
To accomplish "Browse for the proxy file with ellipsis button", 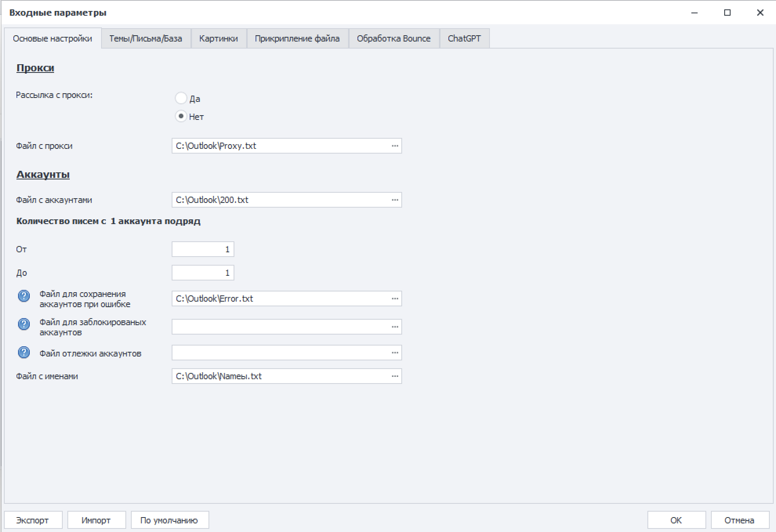I will [395, 146].
